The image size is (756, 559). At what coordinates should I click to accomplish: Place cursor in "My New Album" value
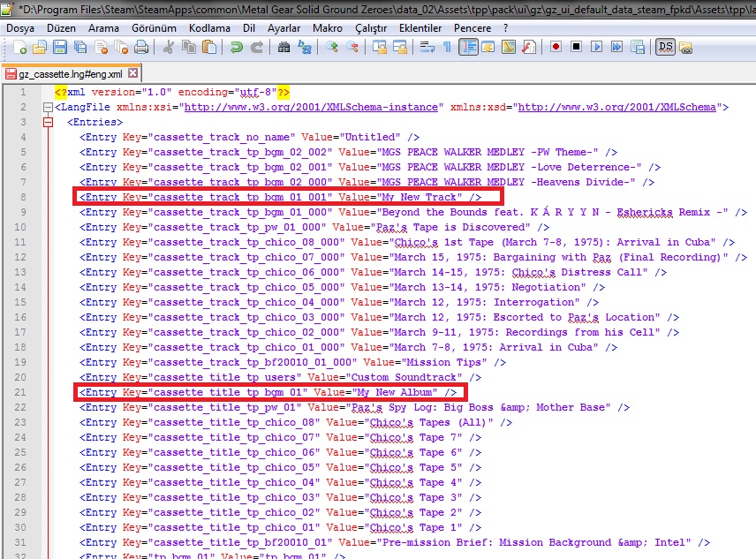click(x=395, y=392)
